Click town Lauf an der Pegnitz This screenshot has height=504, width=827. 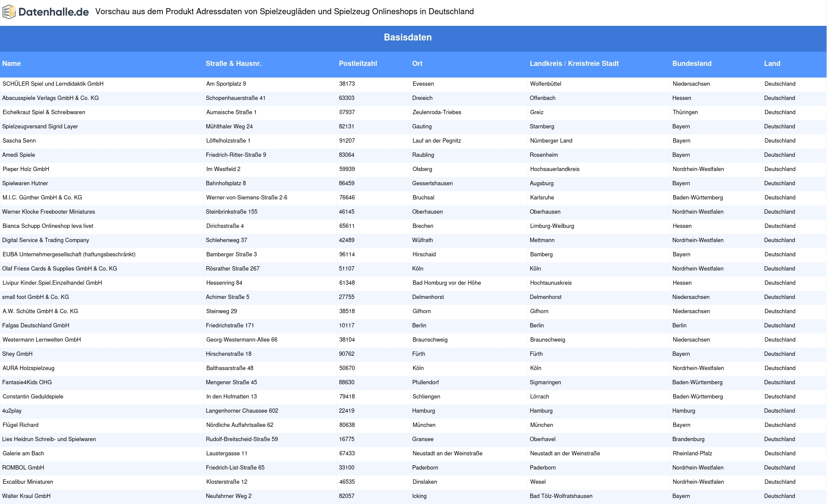pyautogui.click(x=437, y=141)
